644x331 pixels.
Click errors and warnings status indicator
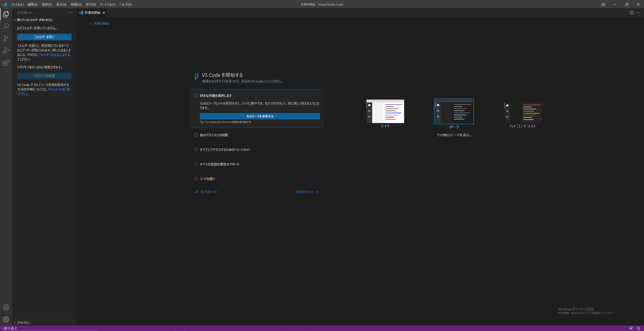click(10, 328)
